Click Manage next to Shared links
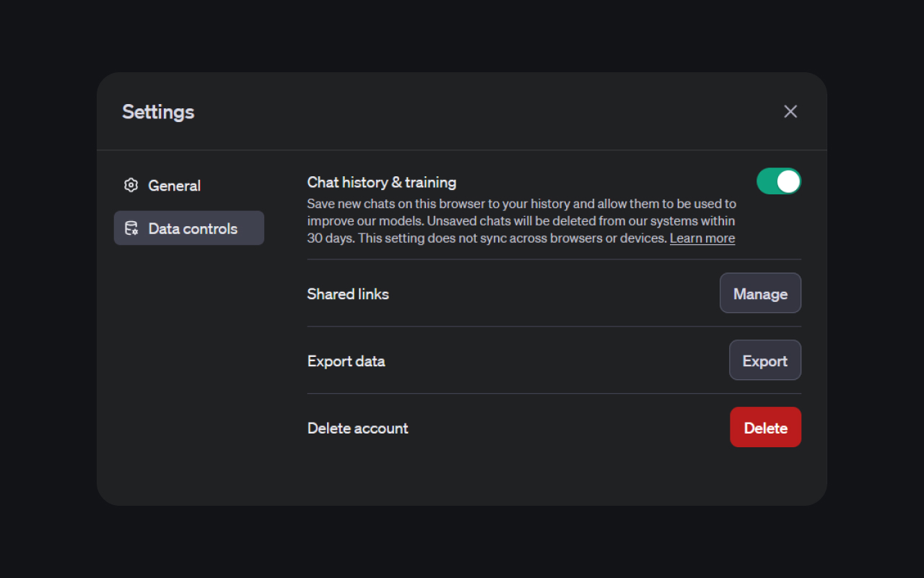924x578 pixels. tap(760, 293)
